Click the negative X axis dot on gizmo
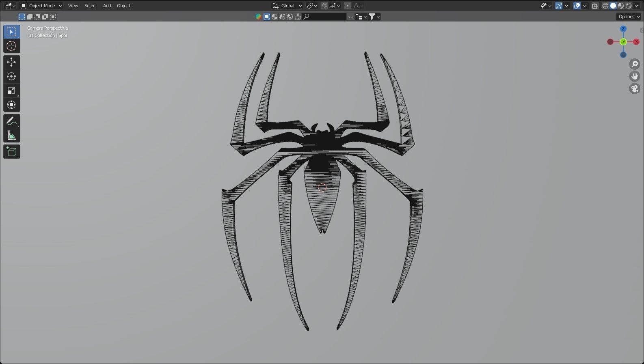Screen dimensions: 644x364 [610, 42]
